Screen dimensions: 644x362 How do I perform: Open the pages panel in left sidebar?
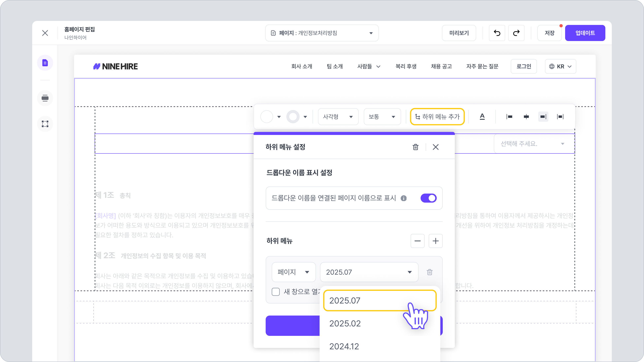click(x=45, y=63)
